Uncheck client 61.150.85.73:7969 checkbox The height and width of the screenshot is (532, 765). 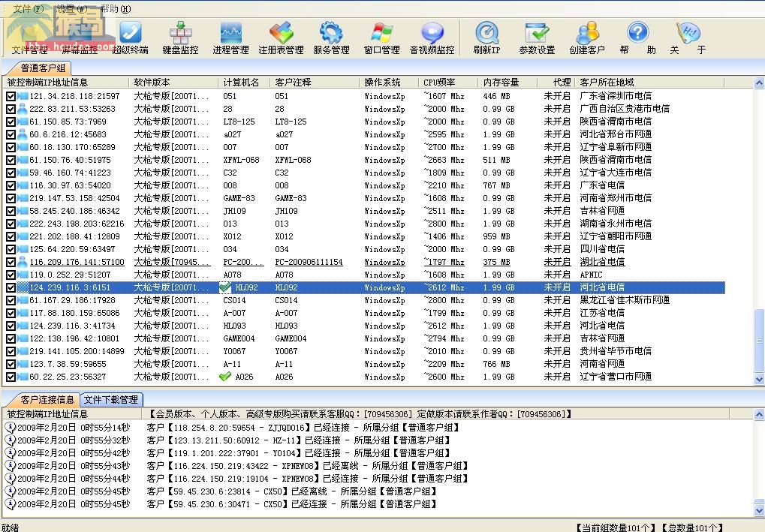pos(11,122)
